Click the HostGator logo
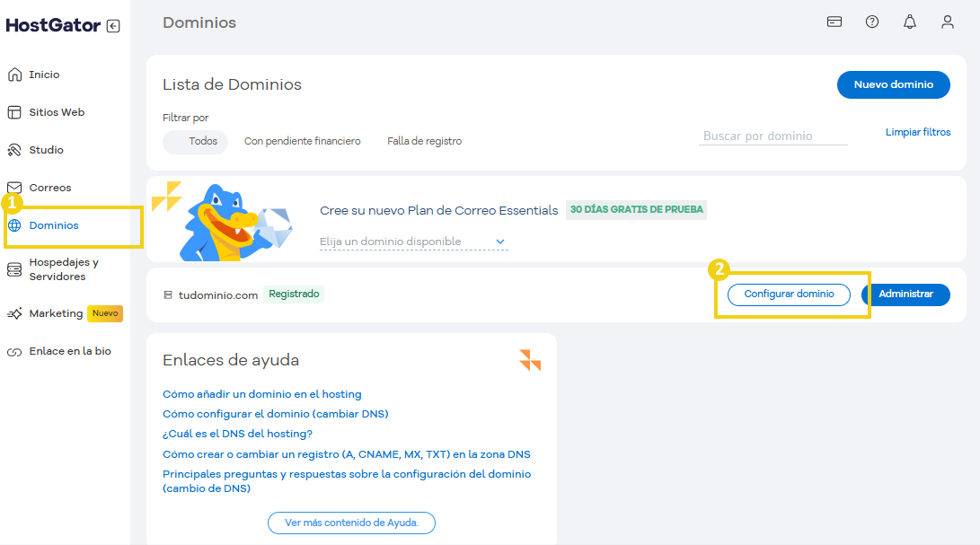The width and height of the screenshot is (980, 545). (53, 25)
